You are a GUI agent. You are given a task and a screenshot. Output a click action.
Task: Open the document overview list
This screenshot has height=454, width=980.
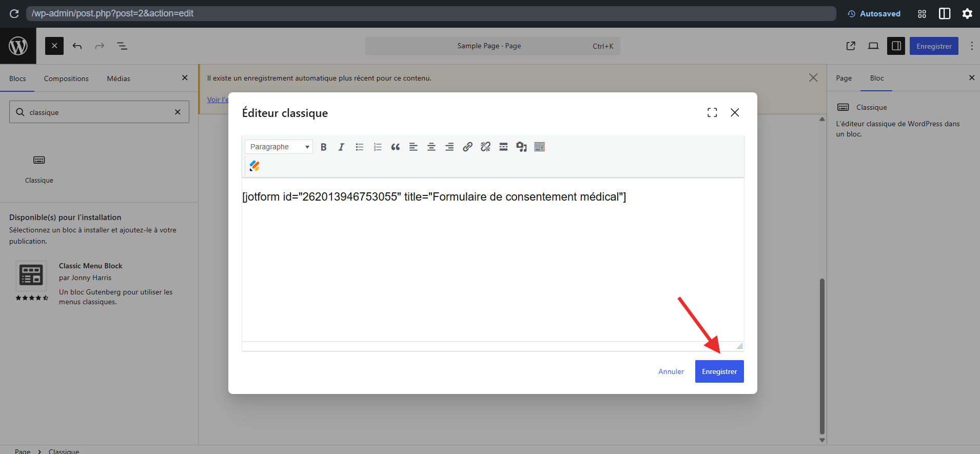click(122, 46)
